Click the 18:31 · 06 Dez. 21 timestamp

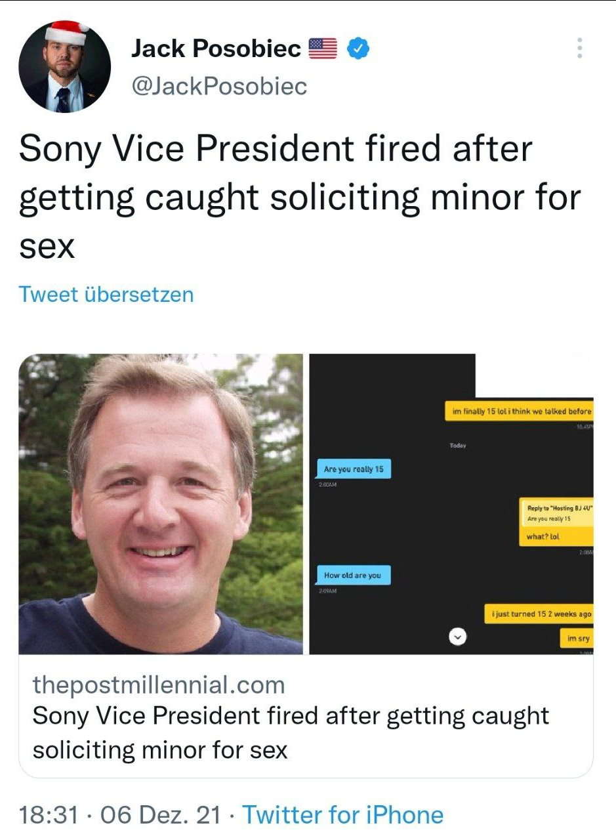(120, 815)
